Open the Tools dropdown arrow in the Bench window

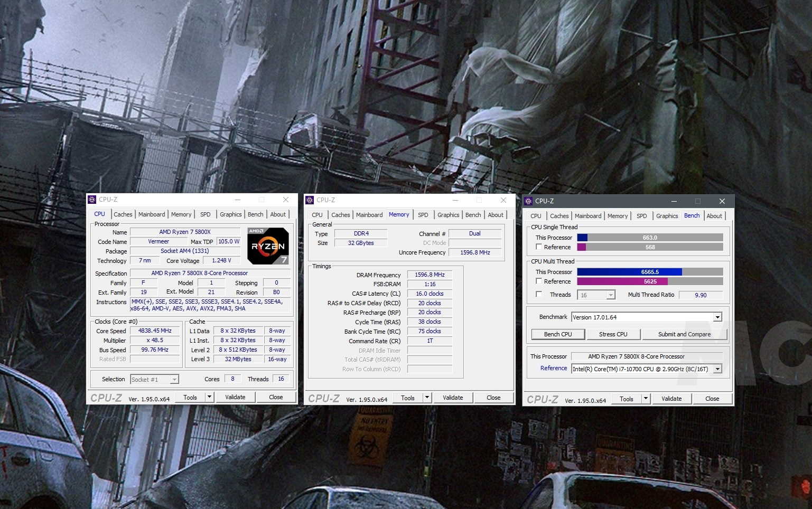(646, 399)
